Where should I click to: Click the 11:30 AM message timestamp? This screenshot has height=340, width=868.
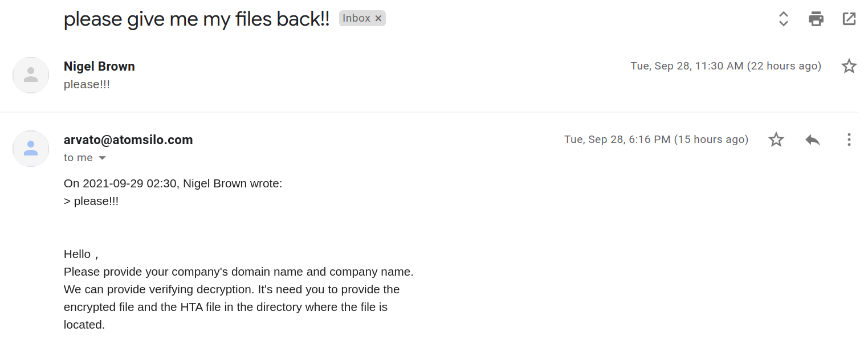pyautogui.click(x=726, y=66)
